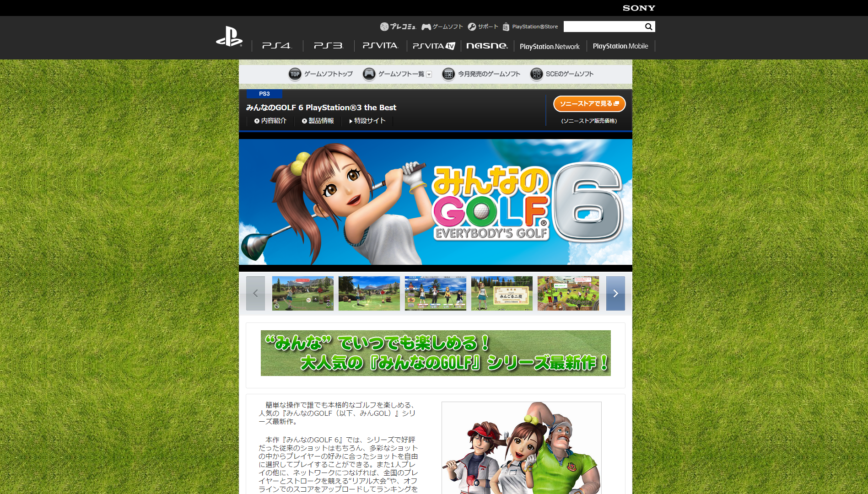Click the shapes icon for SCEのゲームソフト

(536, 74)
